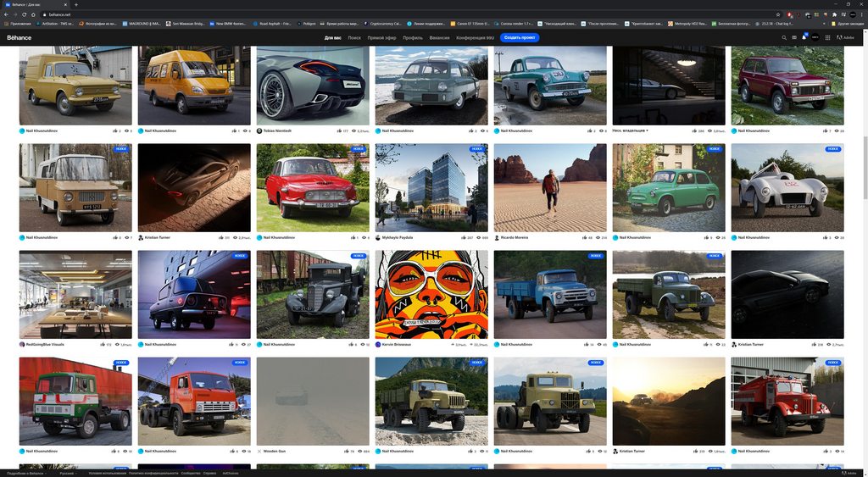Open the green small Zaporozhets car project
The height and width of the screenshot is (477, 868).
click(669, 187)
